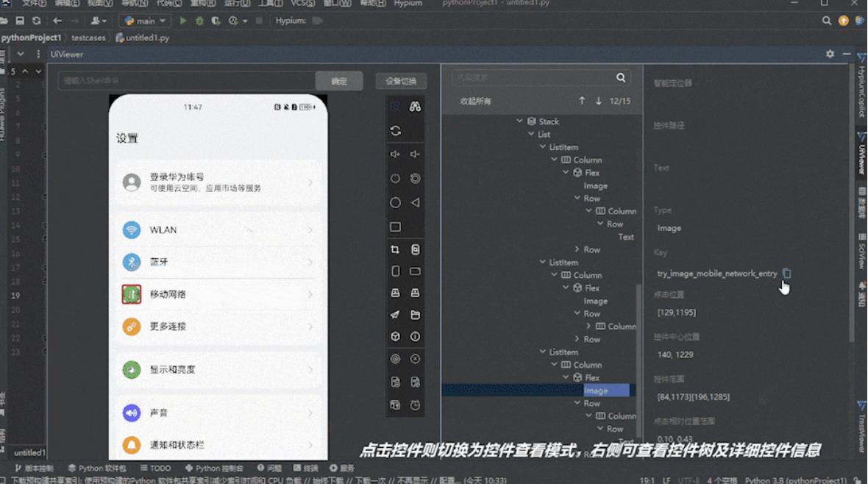
Task: Click the device refresh sync icon
Action: pyautogui.click(x=395, y=131)
